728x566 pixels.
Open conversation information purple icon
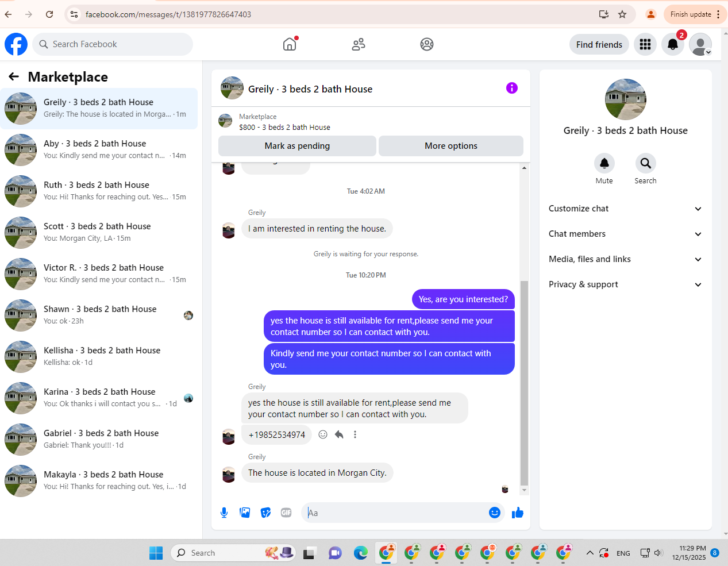pos(512,88)
